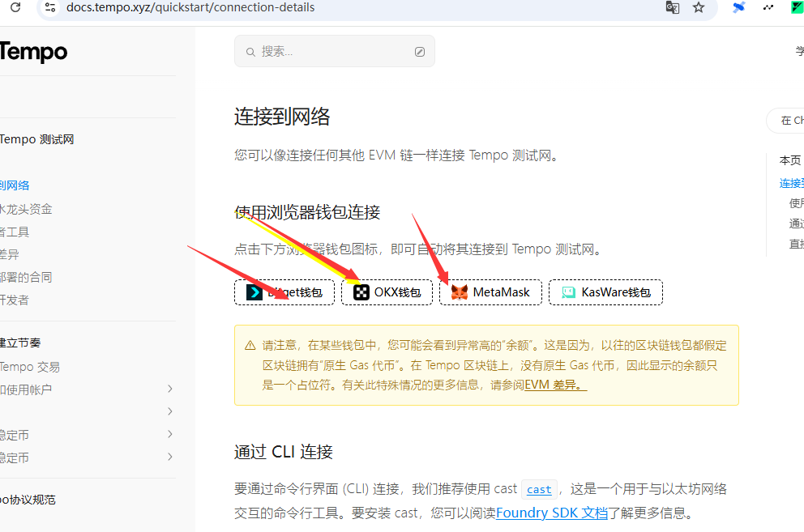
Task: Focus the 搜索 search field
Action: coord(332,52)
